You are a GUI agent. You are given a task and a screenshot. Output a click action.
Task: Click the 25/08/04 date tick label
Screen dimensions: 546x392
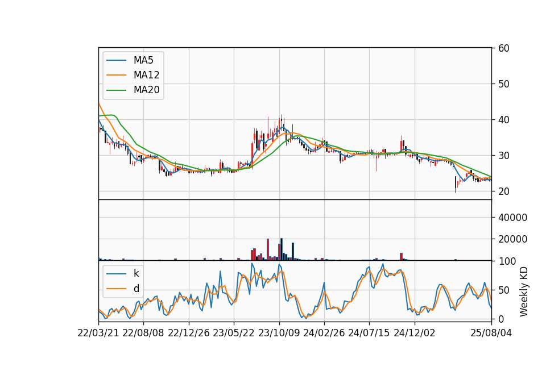491,333
